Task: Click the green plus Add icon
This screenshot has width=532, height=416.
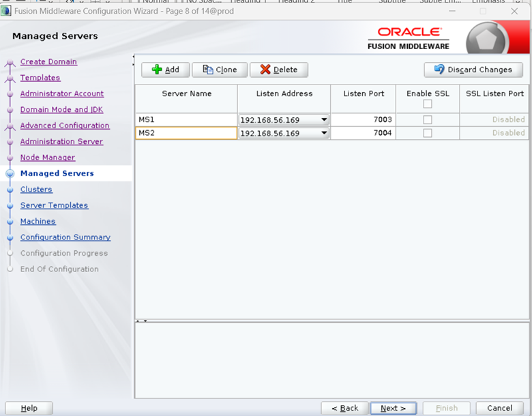Action: coord(157,70)
